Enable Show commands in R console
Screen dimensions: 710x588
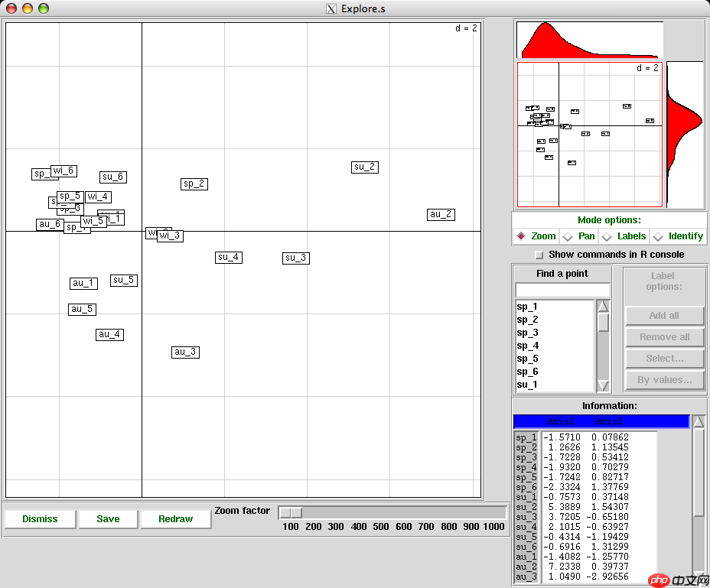[539, 255]
